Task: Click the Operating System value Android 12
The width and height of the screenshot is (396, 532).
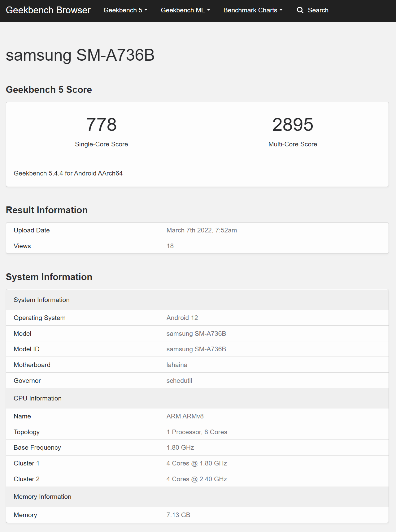Action: coord(182,318)
